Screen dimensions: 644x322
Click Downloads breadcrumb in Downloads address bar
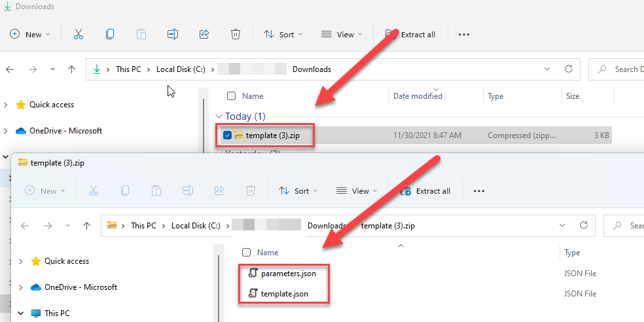tap(312, 69)
